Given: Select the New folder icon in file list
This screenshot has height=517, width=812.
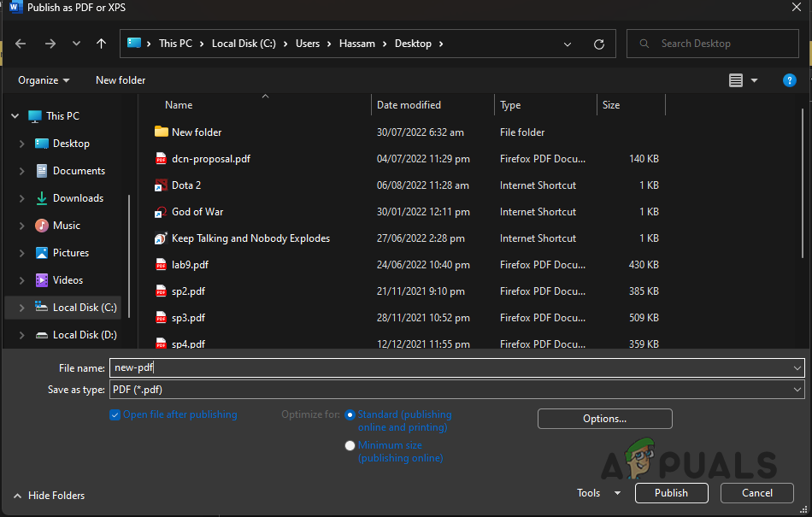Looking at the screenshot, I should (161, 132).
